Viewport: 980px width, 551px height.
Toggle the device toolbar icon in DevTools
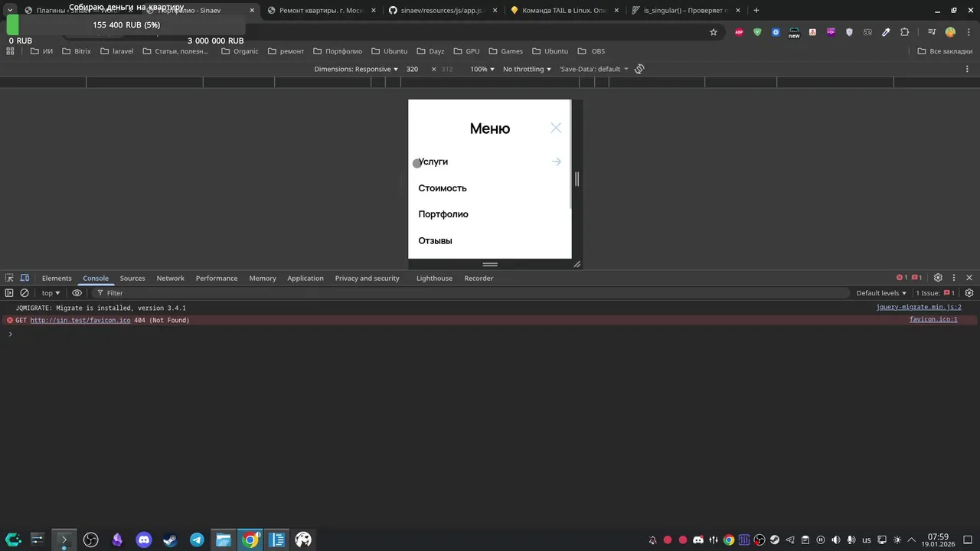click(24, 278)
